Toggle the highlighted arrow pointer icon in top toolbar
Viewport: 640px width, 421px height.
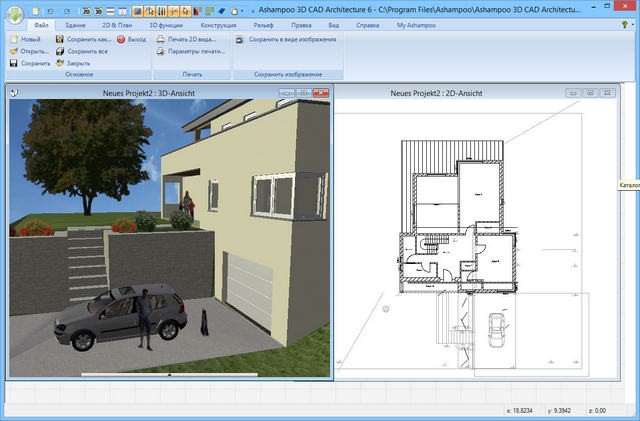coord(185,11)
